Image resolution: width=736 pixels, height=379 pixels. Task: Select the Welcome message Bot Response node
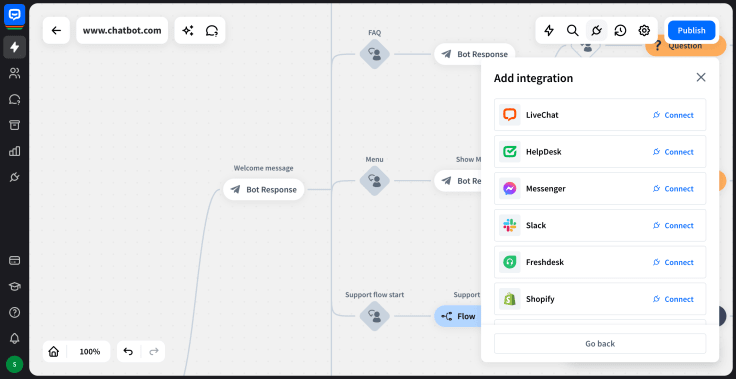264,189
